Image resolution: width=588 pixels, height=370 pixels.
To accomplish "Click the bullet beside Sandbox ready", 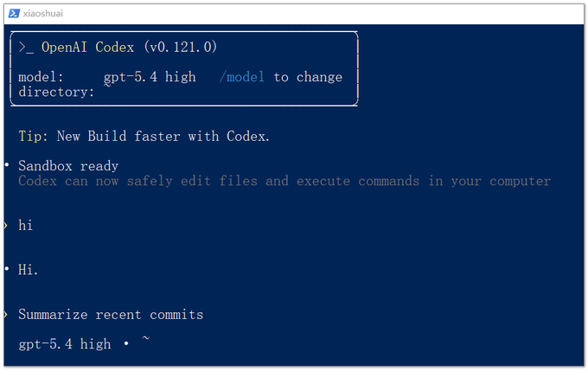I will tap(7, 165).
